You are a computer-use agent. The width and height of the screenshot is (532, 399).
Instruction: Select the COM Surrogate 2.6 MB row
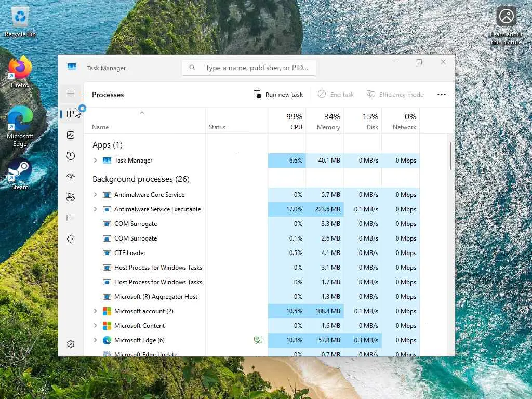tap(252, 238)
